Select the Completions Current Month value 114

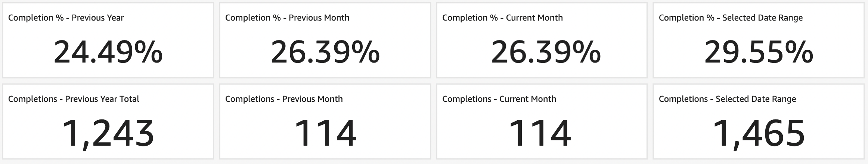540,133
